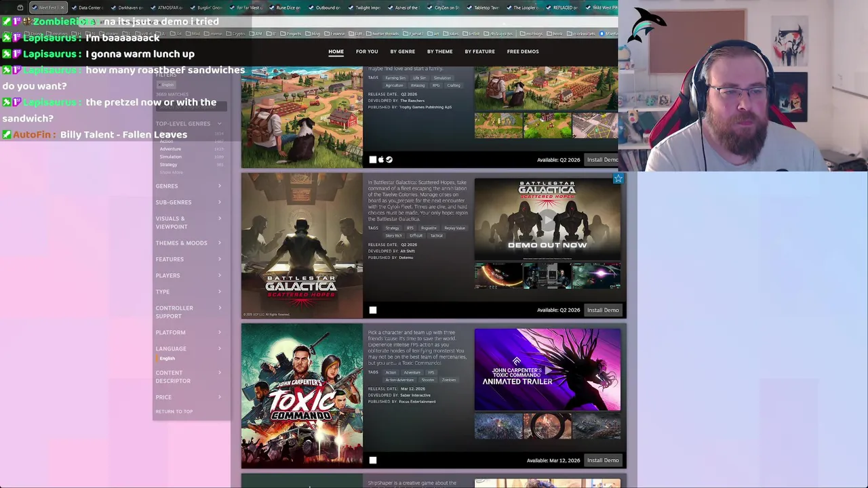Expand the TYPE filter section
Image resolution: width=868 pixels, height=488 pixels.
coord(189,292)
